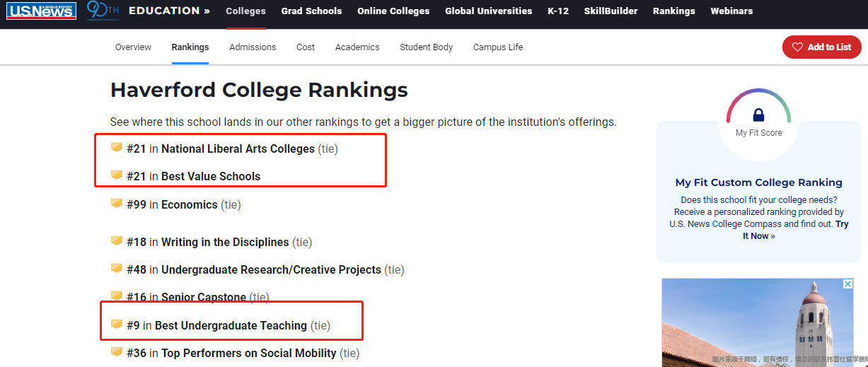Click the Stanford tower advertisement image

coord(758,322)
